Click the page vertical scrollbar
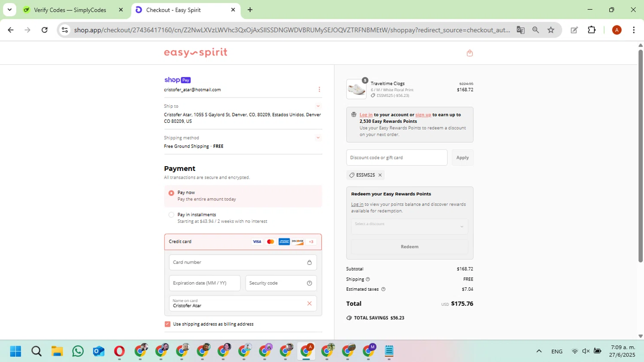This screenshot has height=362, width=644. click(641, 155)
